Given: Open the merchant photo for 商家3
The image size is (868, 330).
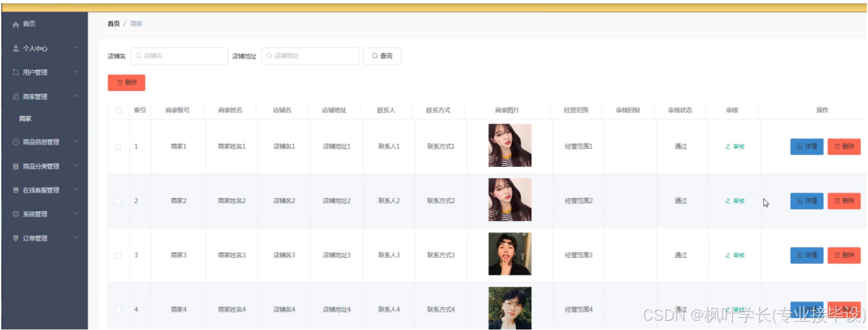Looking at the screenshot, I should [x=510, y=254].
